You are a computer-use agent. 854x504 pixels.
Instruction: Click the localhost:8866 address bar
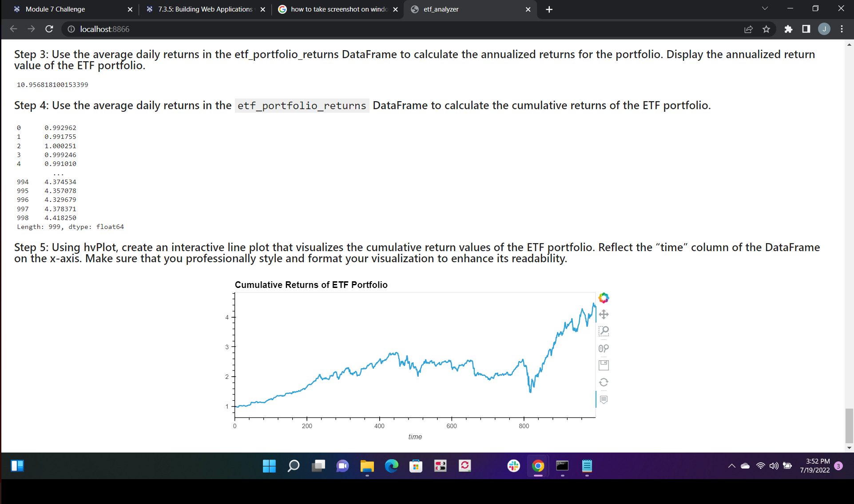(x=105, y=29)
